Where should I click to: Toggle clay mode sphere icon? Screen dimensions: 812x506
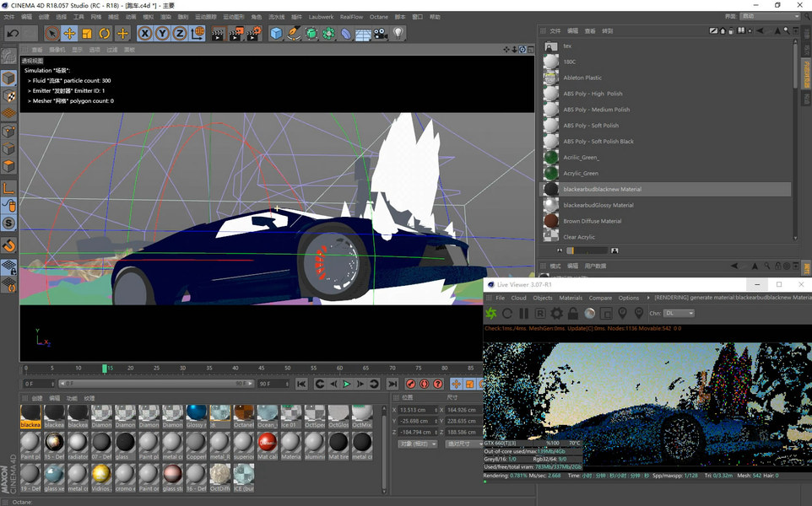[589, 314]
